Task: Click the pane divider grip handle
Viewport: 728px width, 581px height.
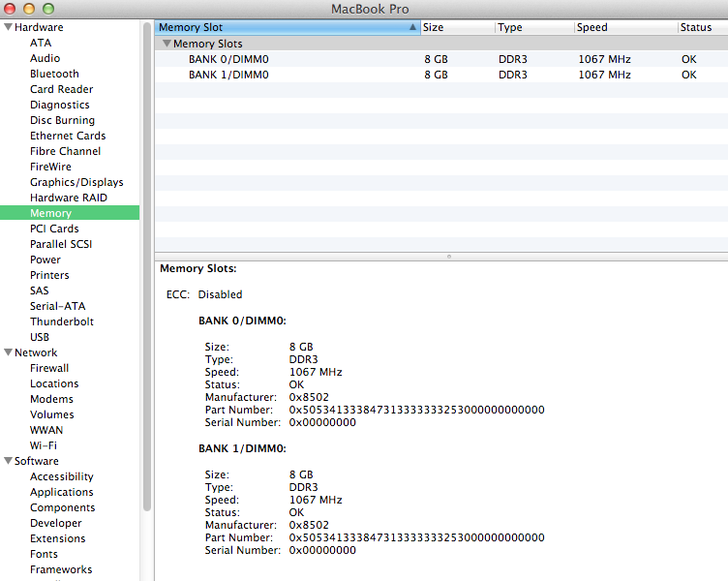Action: [x=448, y=257]
